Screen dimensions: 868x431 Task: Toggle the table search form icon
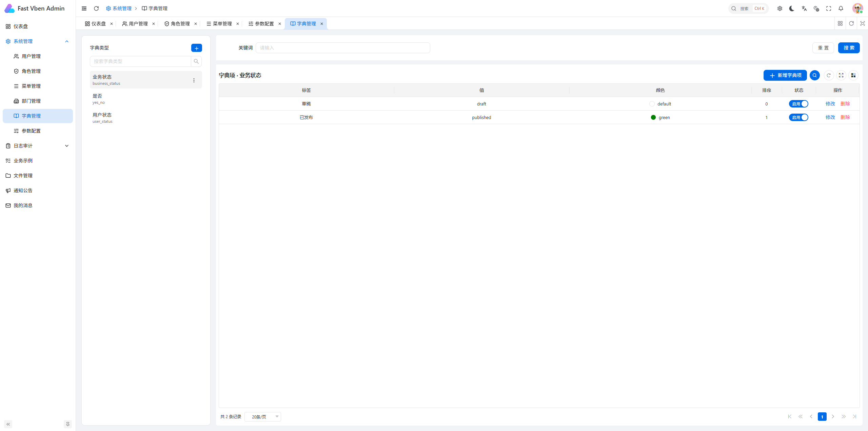point(814,75)
